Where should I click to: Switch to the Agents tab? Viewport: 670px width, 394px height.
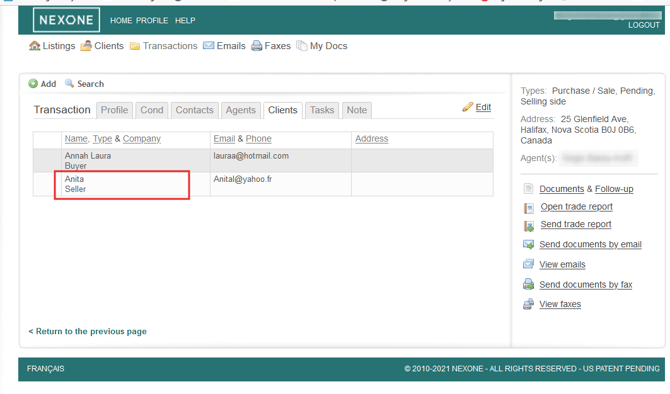click(x=241, y=110)
